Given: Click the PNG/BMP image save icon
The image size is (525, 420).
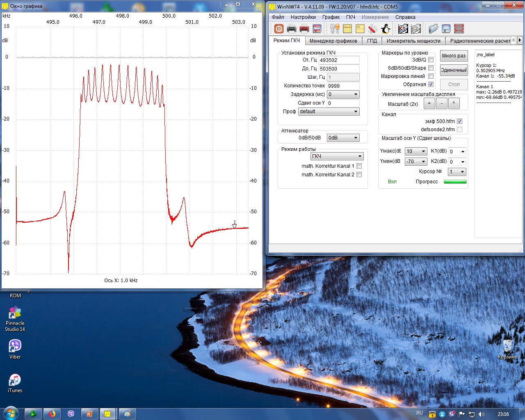Looking at the screenshot, I should click(317, 29).
